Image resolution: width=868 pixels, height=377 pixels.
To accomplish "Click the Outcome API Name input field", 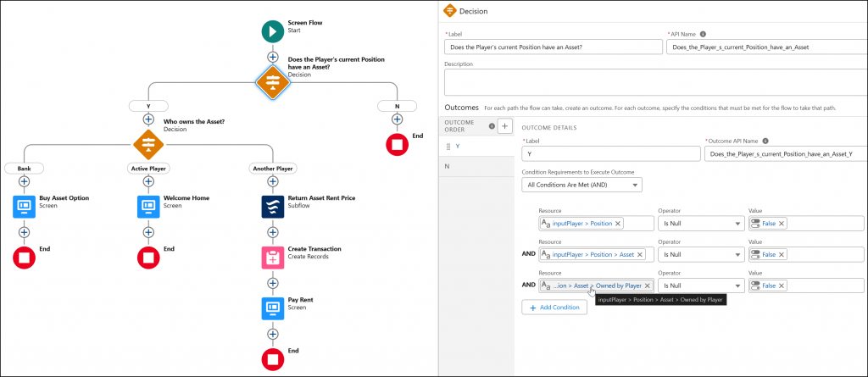I will pyautogui.click(x=786, y=153).
